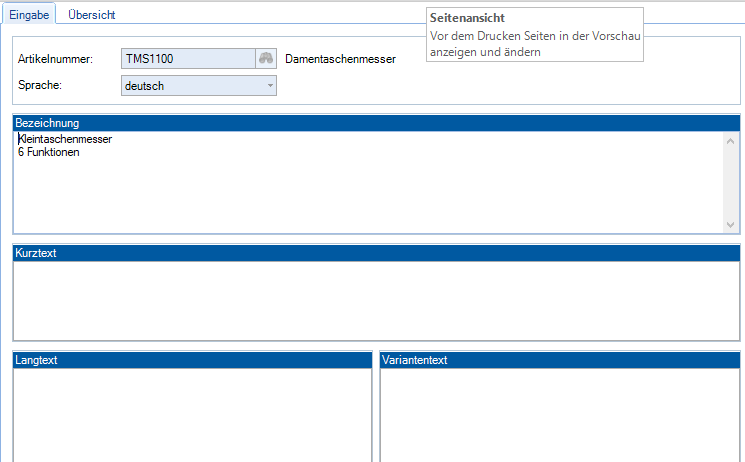Click the binoculars search icon beside Artikelnummer

click(266, 59)
